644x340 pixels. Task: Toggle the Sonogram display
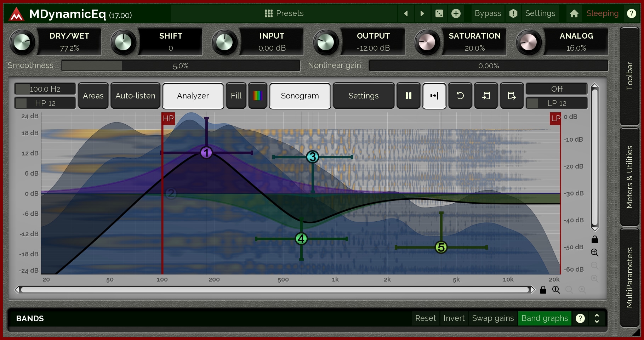pyautogui.click(x=300, y=96)
